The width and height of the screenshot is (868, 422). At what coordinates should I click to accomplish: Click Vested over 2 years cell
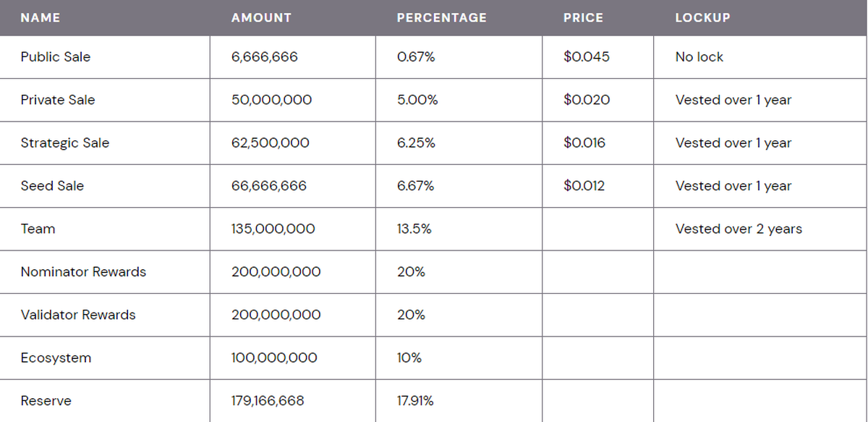[x=739, y=229]
